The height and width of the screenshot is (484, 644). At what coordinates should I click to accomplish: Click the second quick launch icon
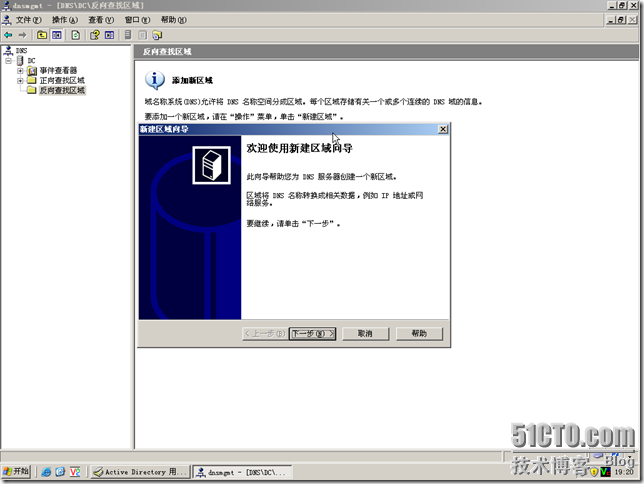[60, 472]
